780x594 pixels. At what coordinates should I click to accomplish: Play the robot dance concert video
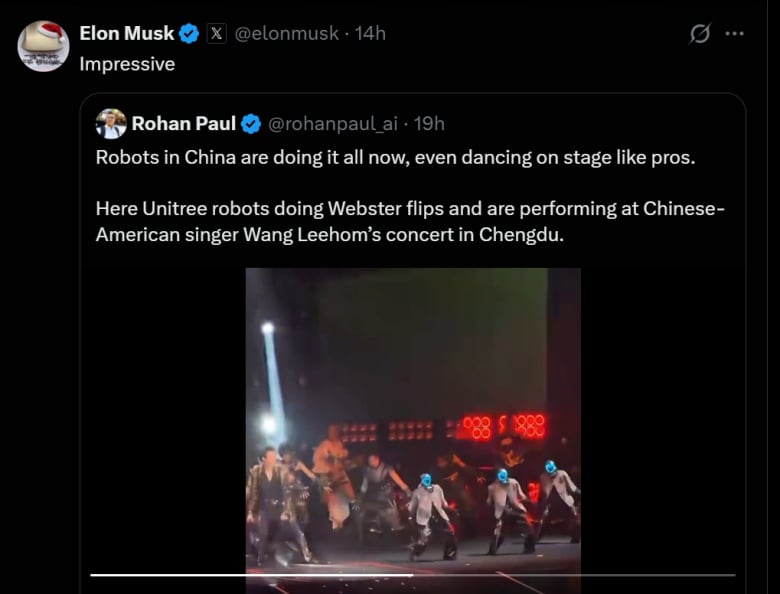(x=413, y=400)
